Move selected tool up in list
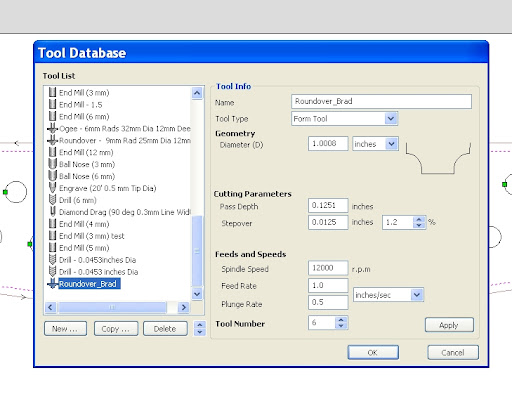The image size is (512, 399). click(x=200, y=325)
